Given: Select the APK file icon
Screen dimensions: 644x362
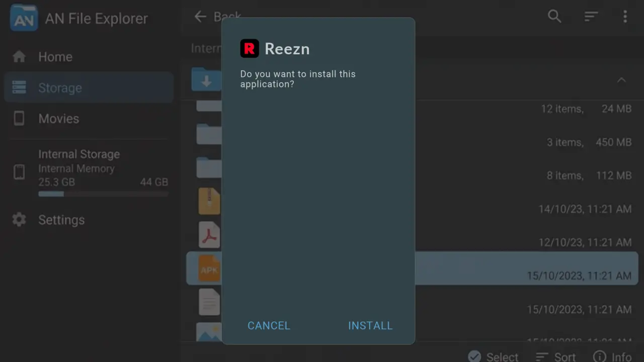Looking at the screenshot, I should click(x=209, y=269).
